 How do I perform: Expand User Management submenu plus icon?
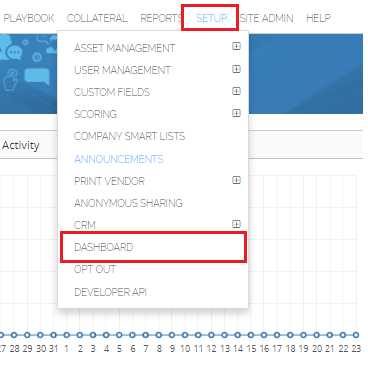(236, 69)
